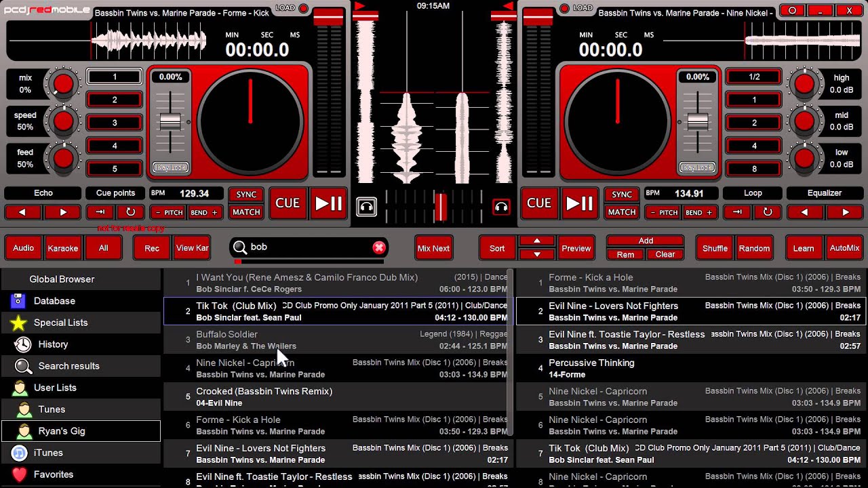Click right deck MATCH button
This screenshot has width=868, height=488.
point(622,212)
